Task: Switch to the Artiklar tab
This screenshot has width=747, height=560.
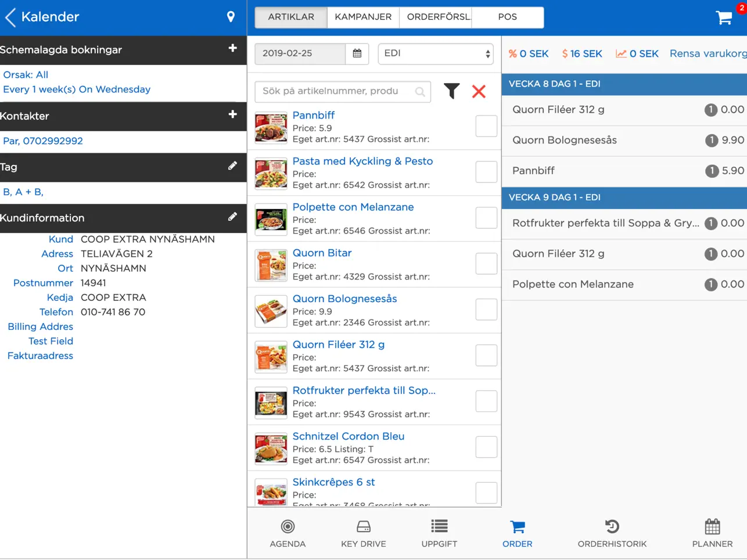Action: click(x=291, y=17)
